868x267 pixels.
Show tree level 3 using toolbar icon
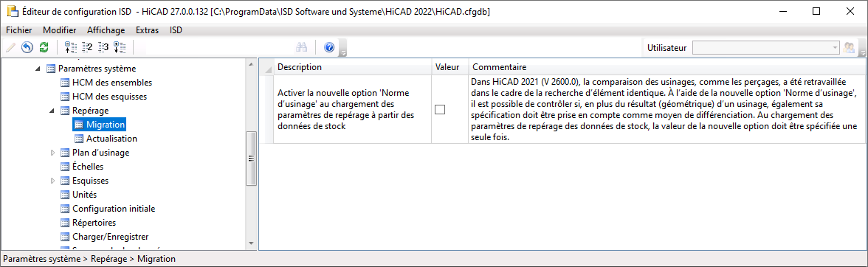103,47
